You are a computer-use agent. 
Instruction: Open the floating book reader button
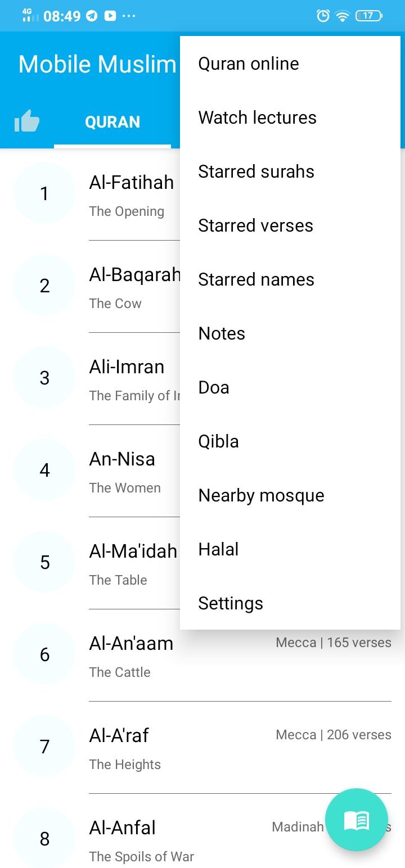pyautogui.click(x=357, y=820)
